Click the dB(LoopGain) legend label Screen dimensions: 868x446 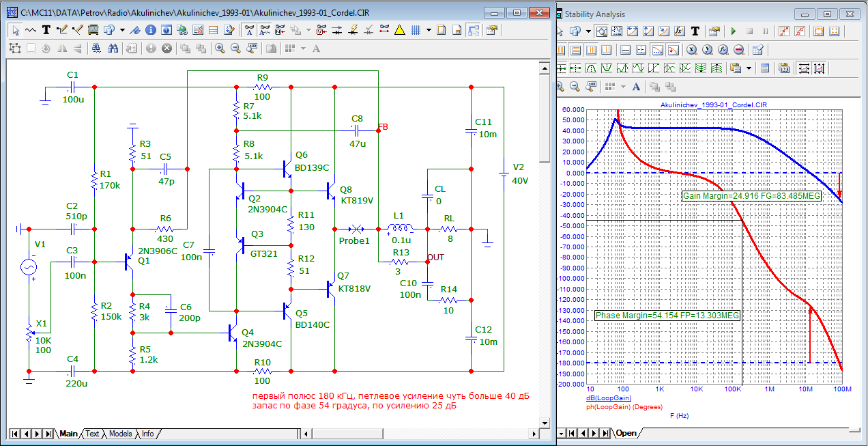[608, 398]
